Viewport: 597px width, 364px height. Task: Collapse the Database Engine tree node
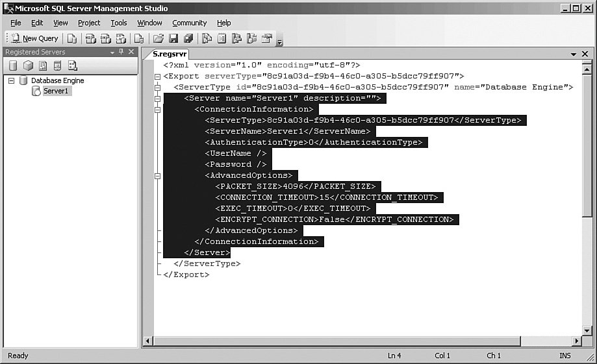(x=12, y=80)
